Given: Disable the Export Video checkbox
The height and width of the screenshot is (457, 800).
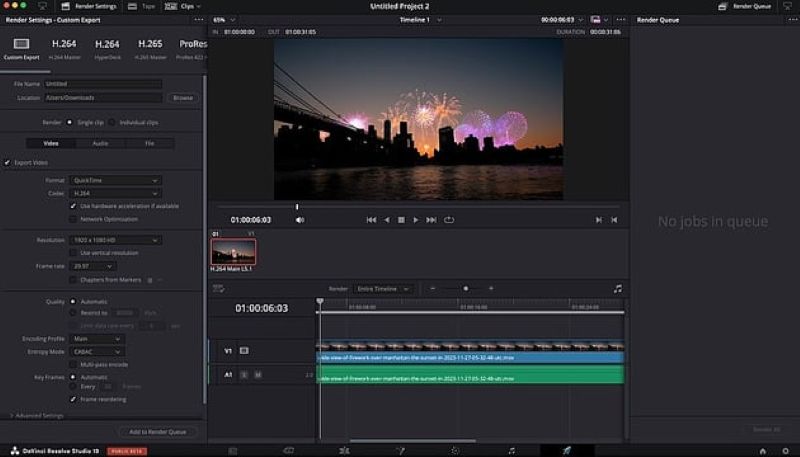Looking at the screenshot, I should 7,162.
